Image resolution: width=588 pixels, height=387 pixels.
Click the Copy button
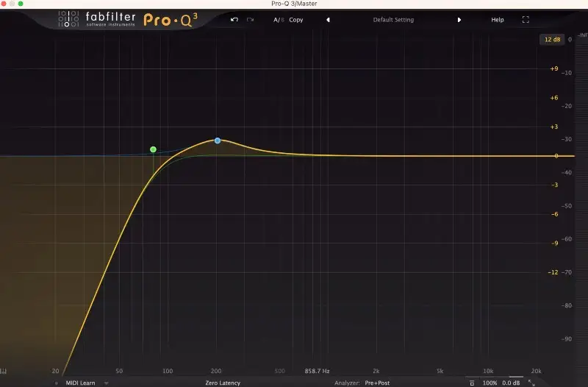point(296,20)
